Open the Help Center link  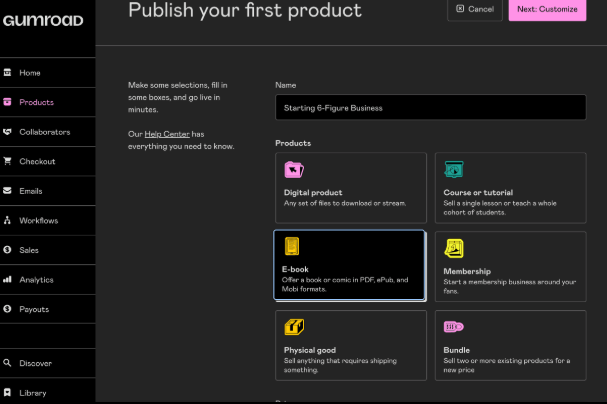coord(167,134)
